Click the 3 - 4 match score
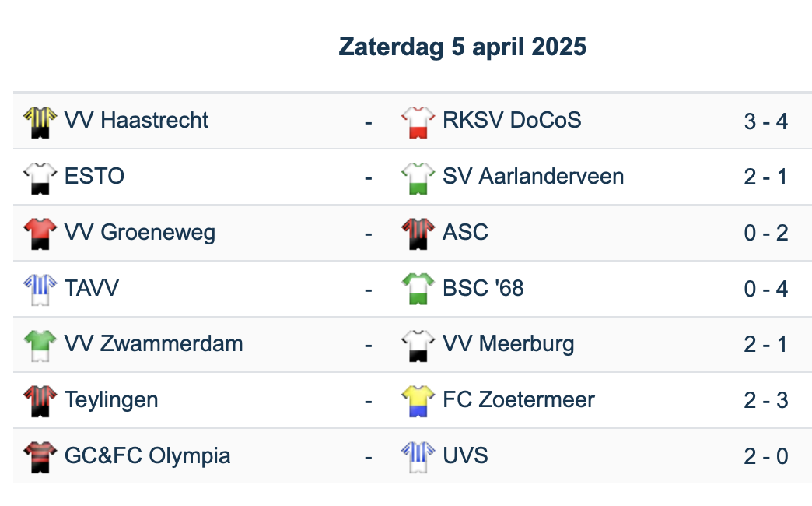The width and height of the screenshot is (812, 506). coord(765,121)
